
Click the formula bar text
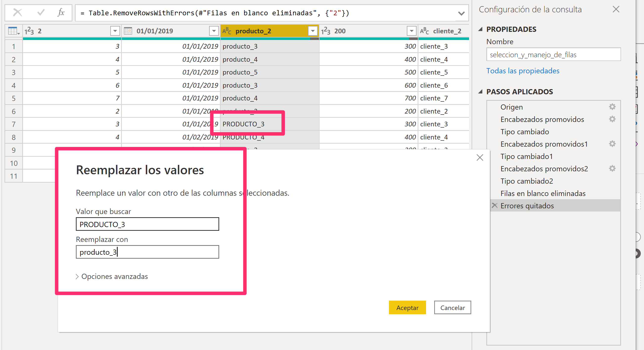(215, 13)
